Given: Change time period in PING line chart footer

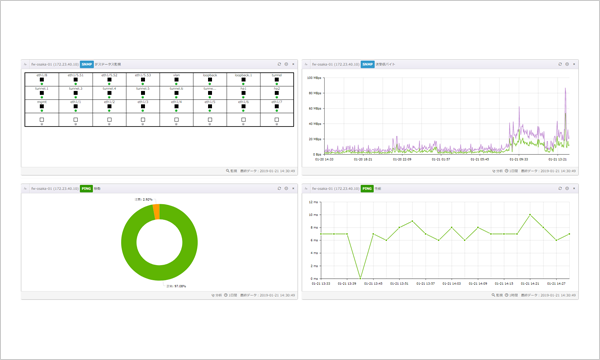Looking at the screenshot, I should click(x=512, y=295).
